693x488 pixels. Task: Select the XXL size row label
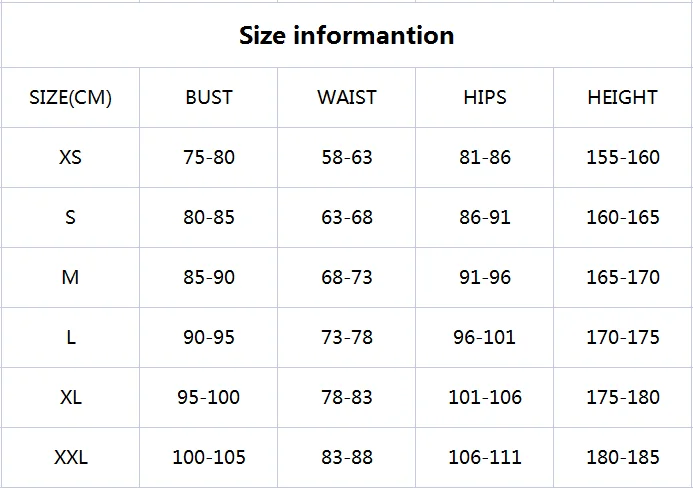pos(71,458)
